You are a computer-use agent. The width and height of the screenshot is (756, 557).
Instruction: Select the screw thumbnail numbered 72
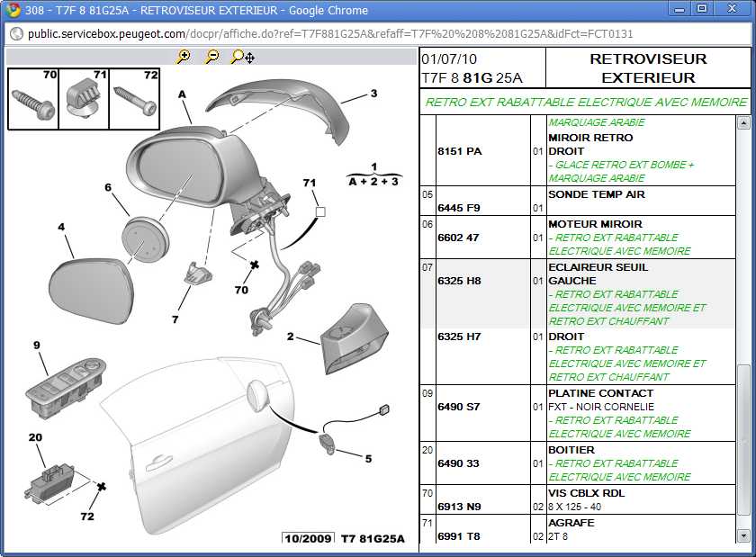click(x=134, y=99)
